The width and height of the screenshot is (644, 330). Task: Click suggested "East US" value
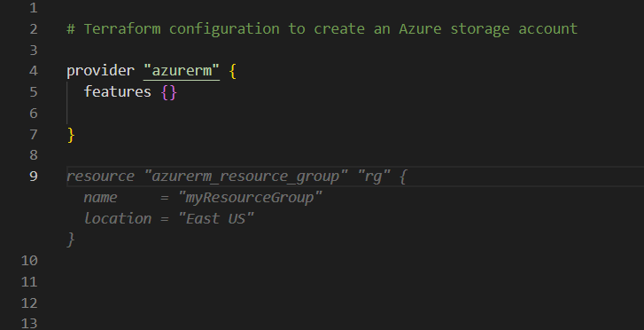pyautogui.click(x=215, y=218)
